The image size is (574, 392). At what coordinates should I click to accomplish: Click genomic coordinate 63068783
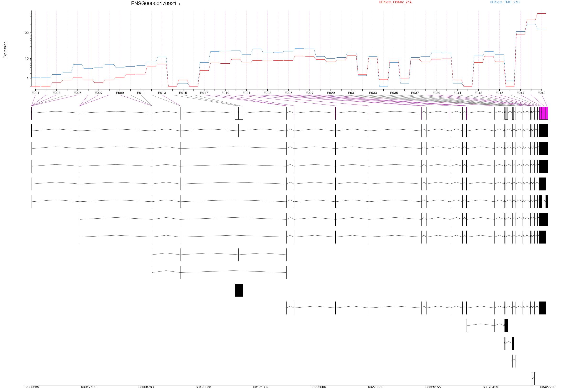[x=146, y=387]
